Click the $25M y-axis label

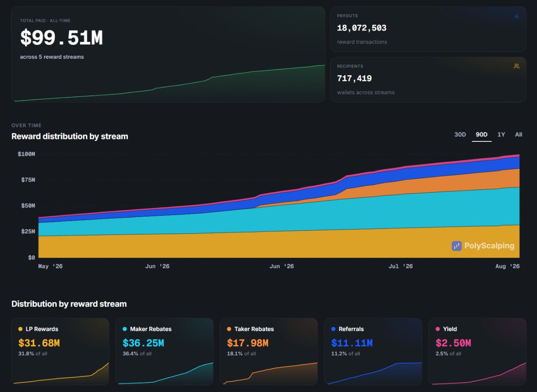tap(28, 232)
